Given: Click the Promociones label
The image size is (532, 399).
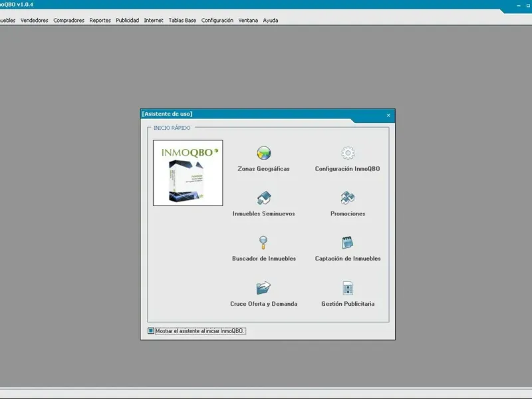Looking at the screenshot, I should point(348,213).
